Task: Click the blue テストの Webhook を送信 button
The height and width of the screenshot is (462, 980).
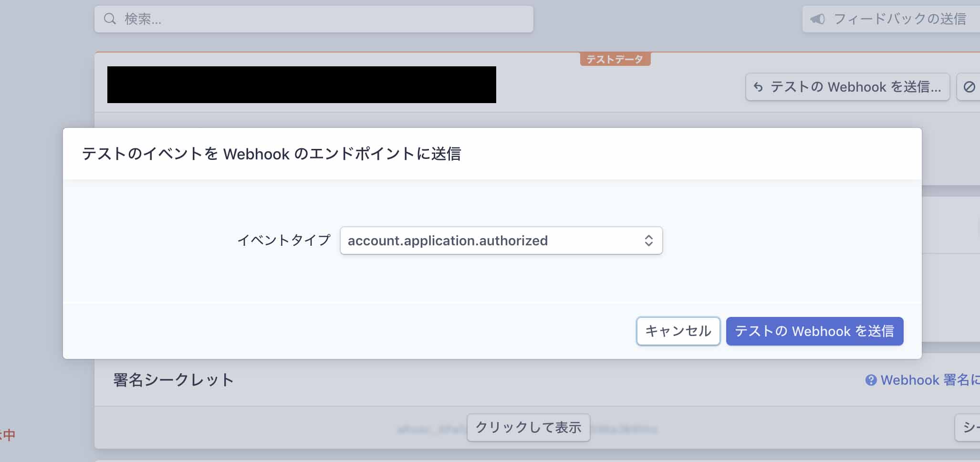Action: tap(814, 331)
